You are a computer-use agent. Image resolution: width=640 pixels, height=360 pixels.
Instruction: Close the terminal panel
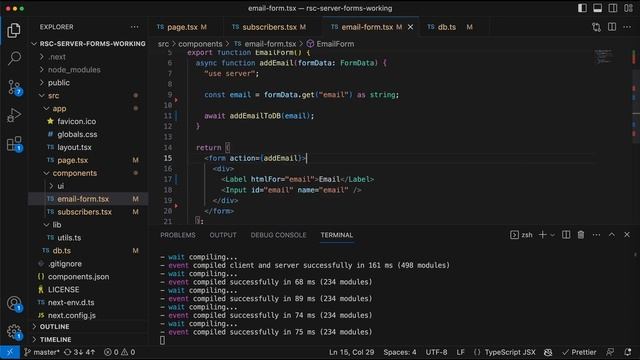click(x=627, y=235)
